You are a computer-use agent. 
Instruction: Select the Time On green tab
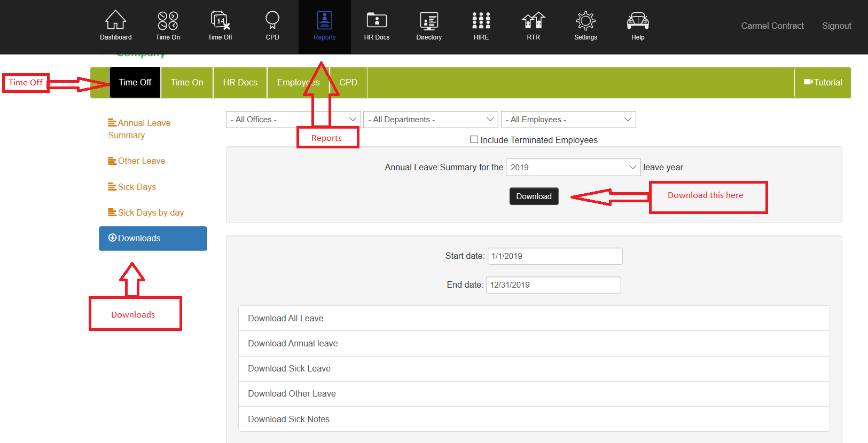click(x=187, y=83)
